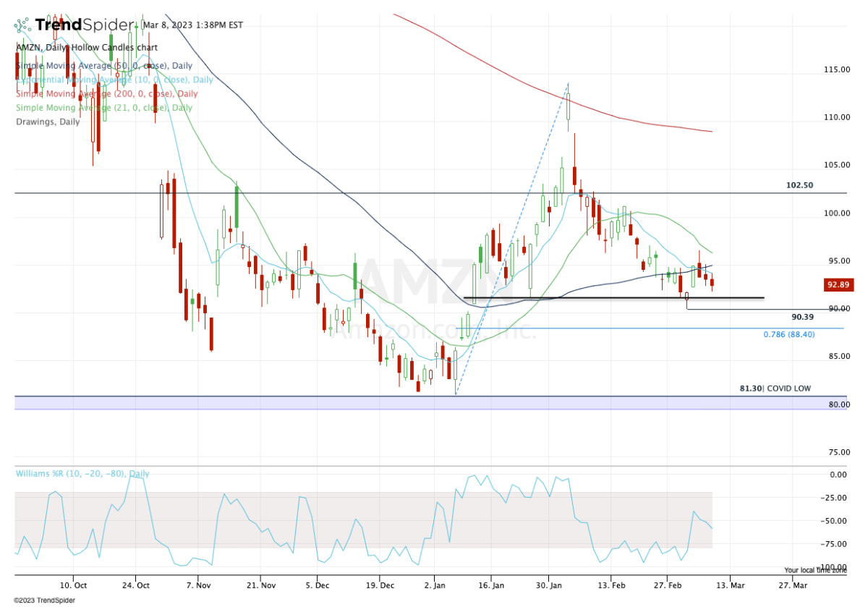Click the 90.39 price level label

pyautogui.click(x=802, y=317)
